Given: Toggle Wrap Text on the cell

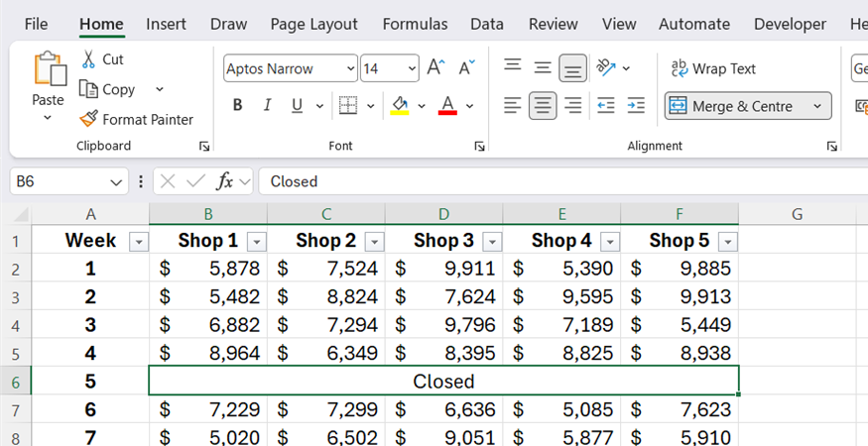Looking at the screenshot, I should (x=713, y=68).
